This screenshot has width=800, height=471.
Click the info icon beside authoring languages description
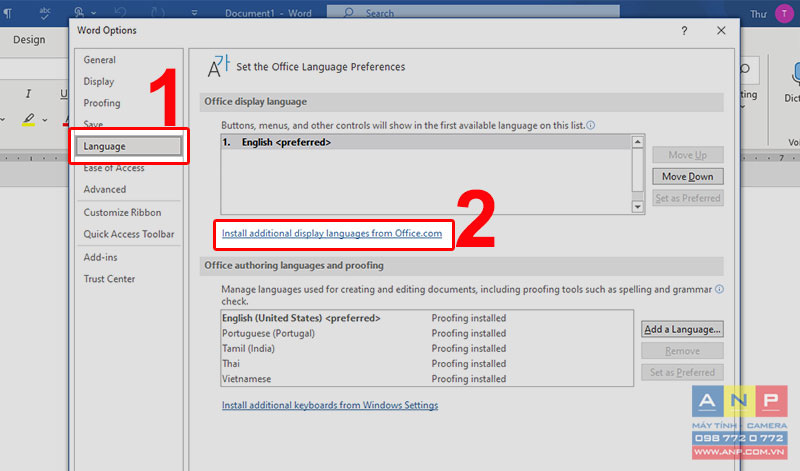pos(719,289)
